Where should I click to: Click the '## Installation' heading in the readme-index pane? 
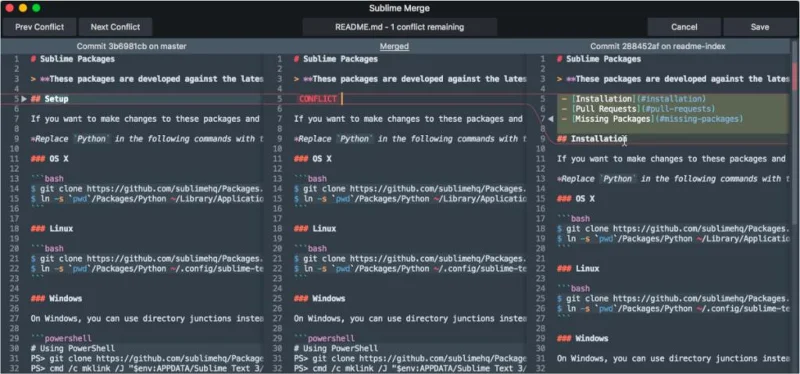click(592, 139)
